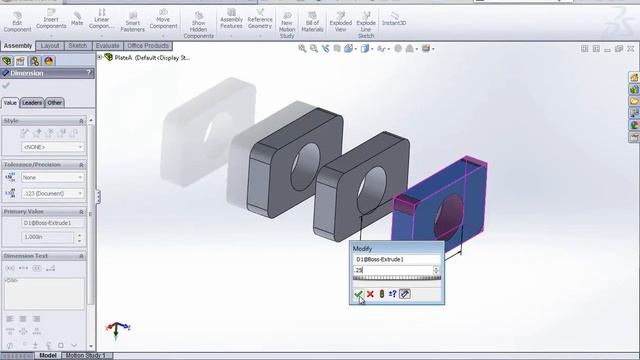The height and width of the screenshot is (360, 640).
Task: Switch to the Assembly ribbon tab
Action: (x=18, y=46)
